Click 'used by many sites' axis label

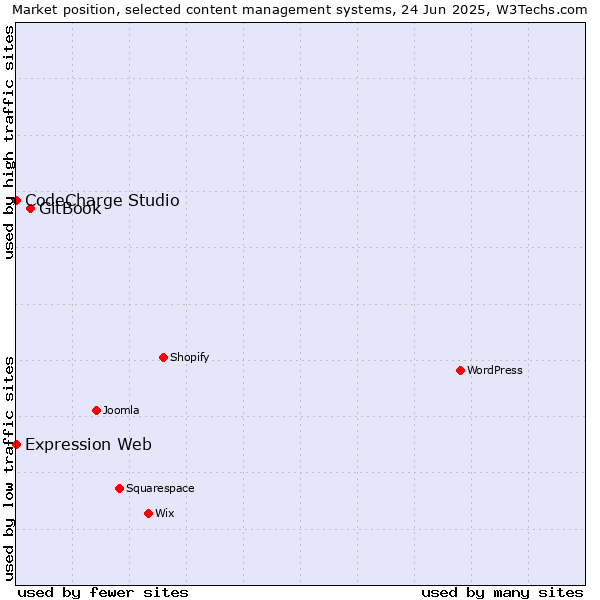click(x=502, y=593)
